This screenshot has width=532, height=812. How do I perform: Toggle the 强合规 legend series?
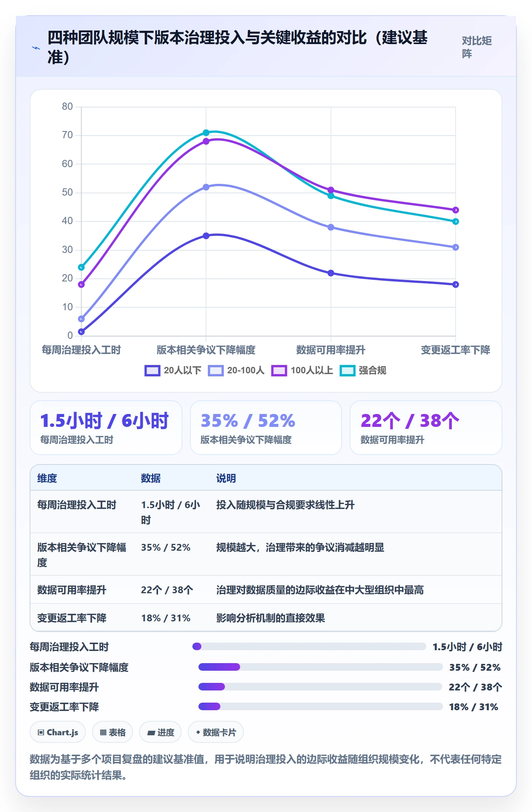[363, 370]
